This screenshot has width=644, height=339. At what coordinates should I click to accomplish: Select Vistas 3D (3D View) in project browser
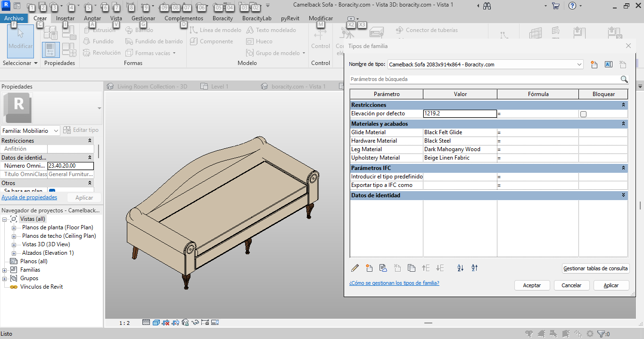46,244
